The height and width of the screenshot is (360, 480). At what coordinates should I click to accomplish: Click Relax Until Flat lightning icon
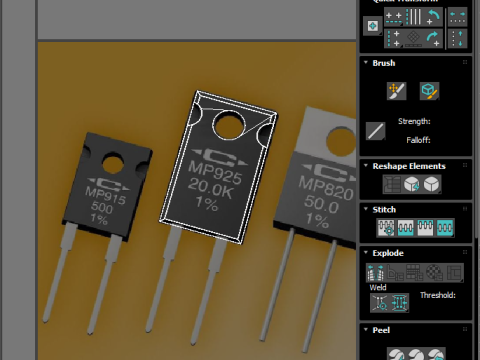tap(412, 184)
